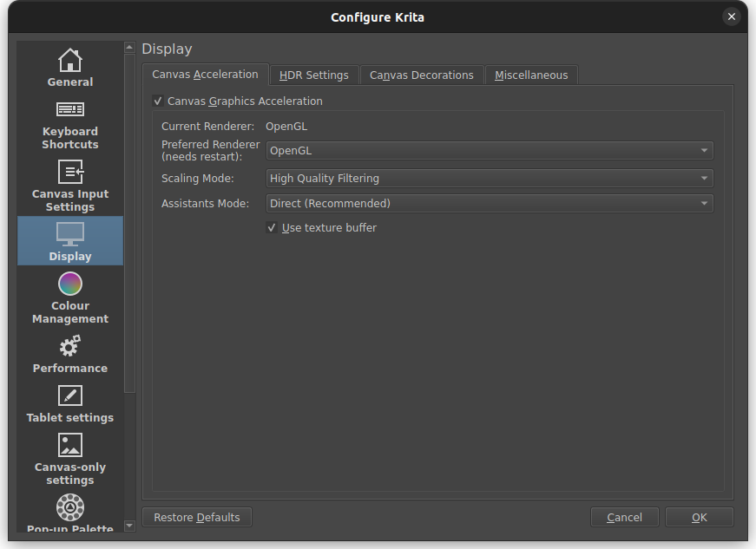Image resolution: width=756 pixels, height=549 pixels.
Task: Click the Restore Defaults button
Action: click(x=197, y=518)
